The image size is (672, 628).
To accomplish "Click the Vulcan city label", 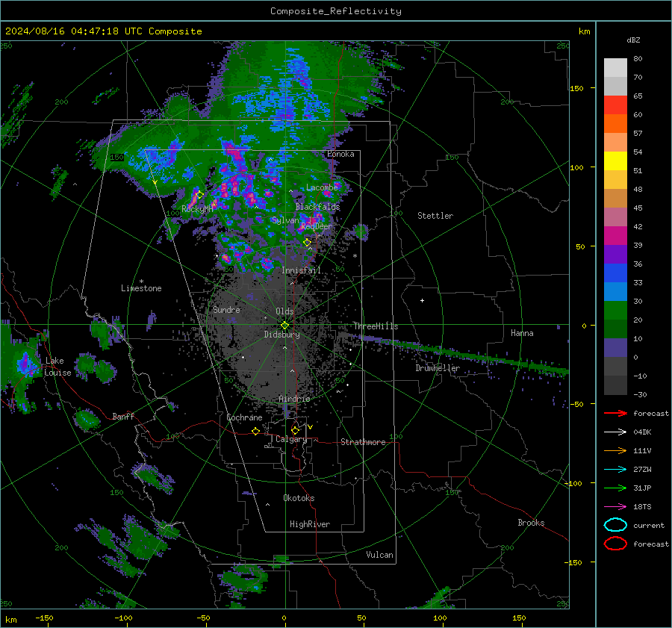I will (379, 555).
